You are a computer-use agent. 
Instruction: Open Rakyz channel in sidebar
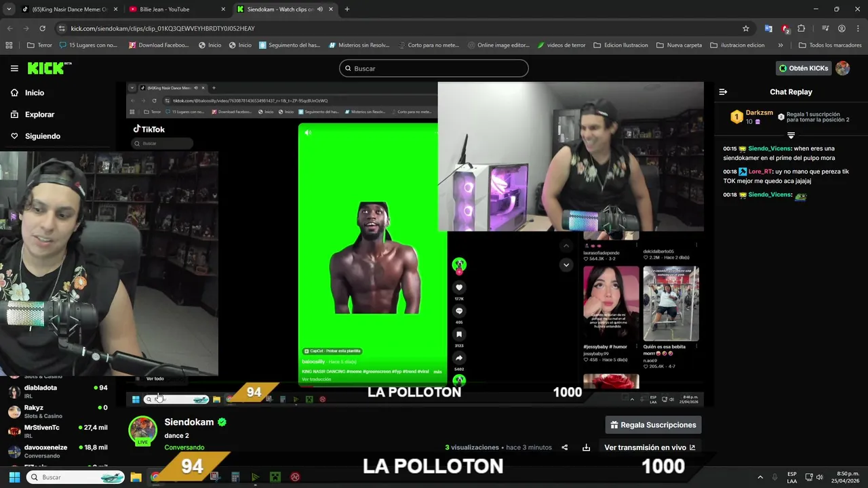point(58,411)
